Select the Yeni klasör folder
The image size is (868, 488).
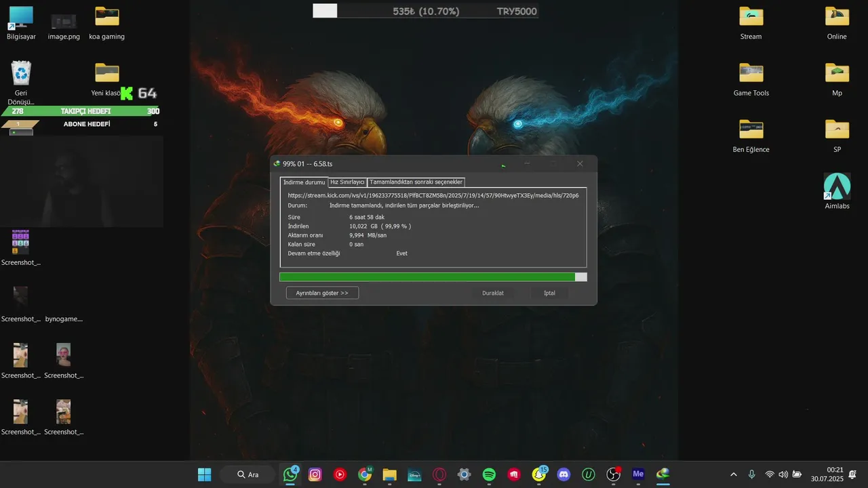pyautogui.click(x=106, y=80)
